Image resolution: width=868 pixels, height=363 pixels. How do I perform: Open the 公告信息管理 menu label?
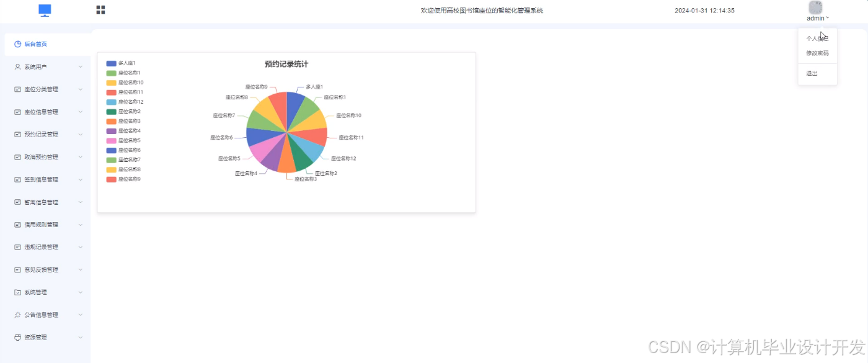(42, 315)
